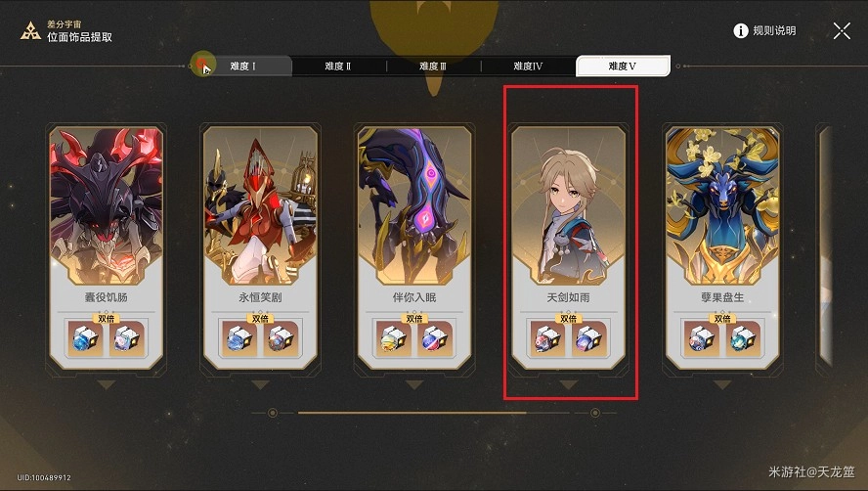Click the first ornament box under 天剑如雨
The height and width of the screenshot is (491, 868).
coord(547,338)
